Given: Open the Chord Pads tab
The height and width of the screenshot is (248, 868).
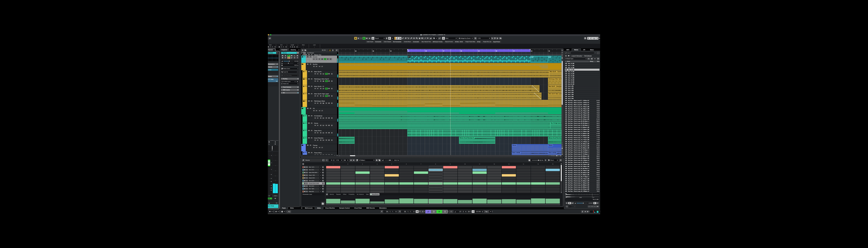Looking at the screenshot, I should [358, 208].
